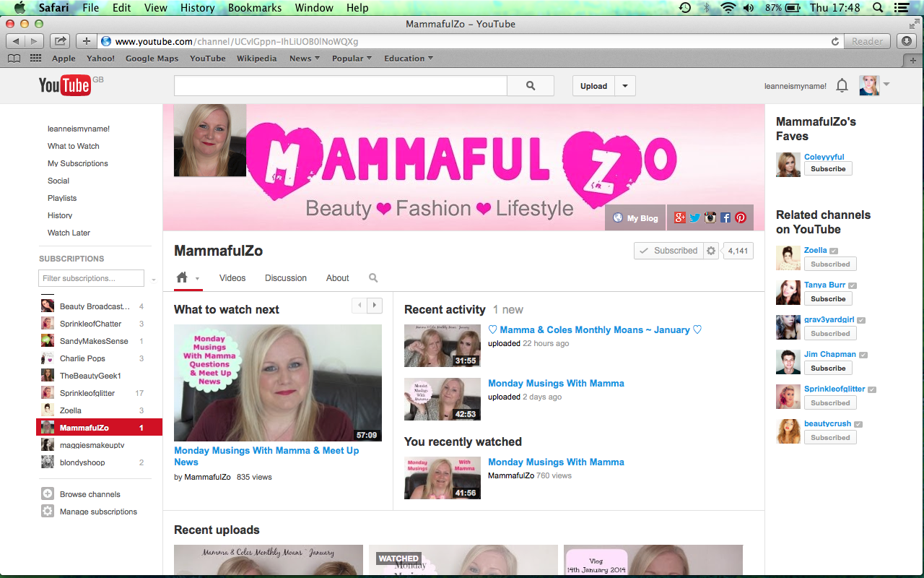The image size is (924, 578).
Task: Show next What to watch next video
Action: point(375,306)
